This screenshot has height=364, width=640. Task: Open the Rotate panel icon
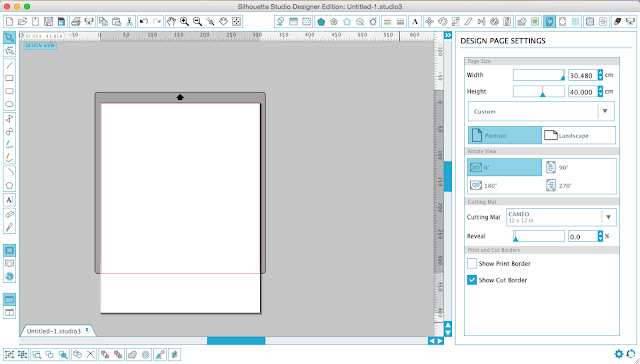(x=442, y=21)
